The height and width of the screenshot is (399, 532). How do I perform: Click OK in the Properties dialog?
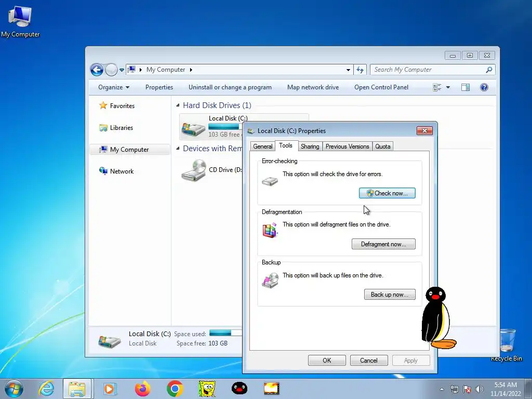coord(327,361)
